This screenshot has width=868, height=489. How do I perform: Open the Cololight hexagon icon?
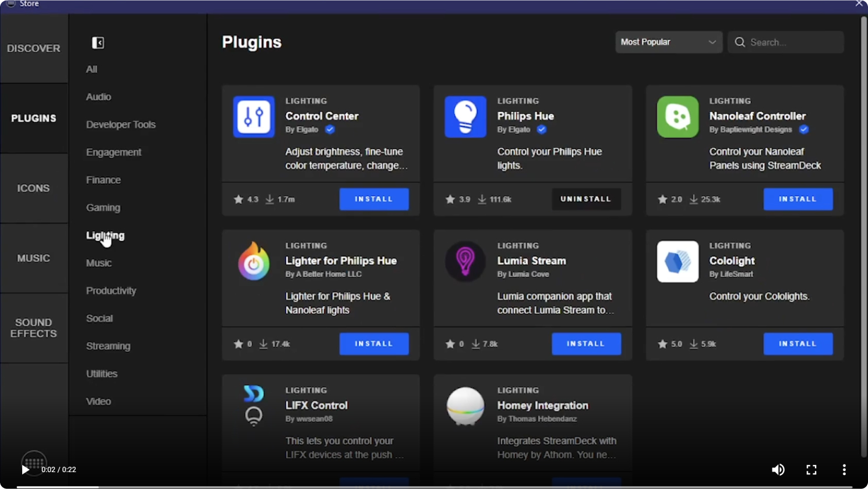pyautogui.click(x=678, y=261)
